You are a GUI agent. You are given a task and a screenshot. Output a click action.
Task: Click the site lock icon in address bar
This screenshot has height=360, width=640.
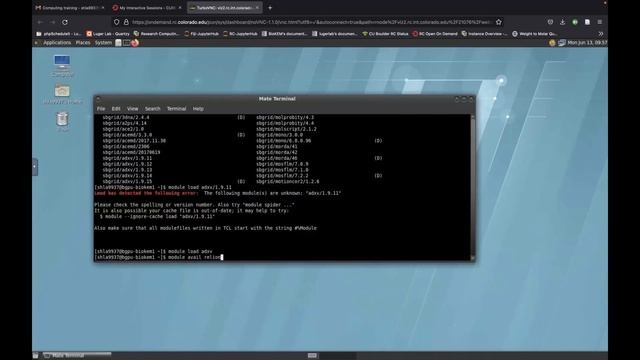[x=126, y=22]
